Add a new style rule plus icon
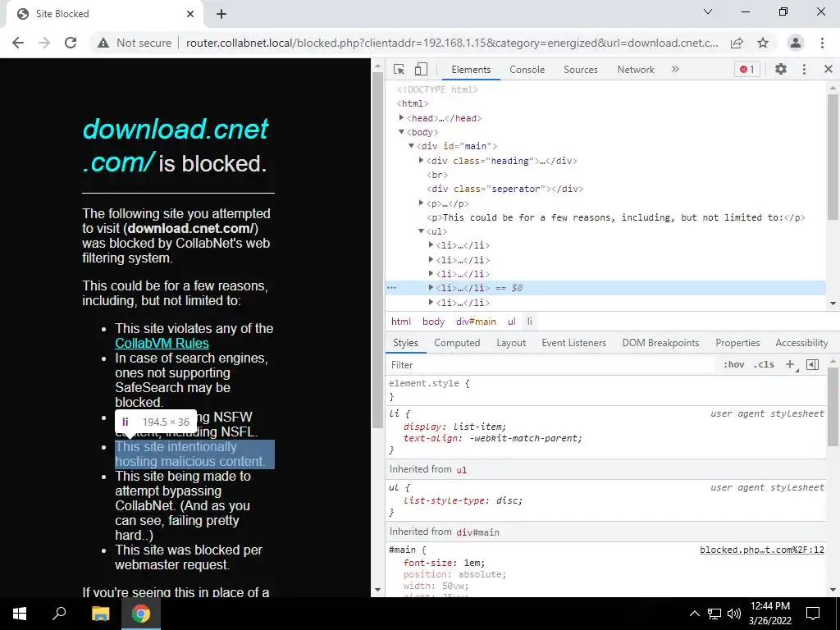This screenshot has width=840, height=630. click(x=790, y=365)
